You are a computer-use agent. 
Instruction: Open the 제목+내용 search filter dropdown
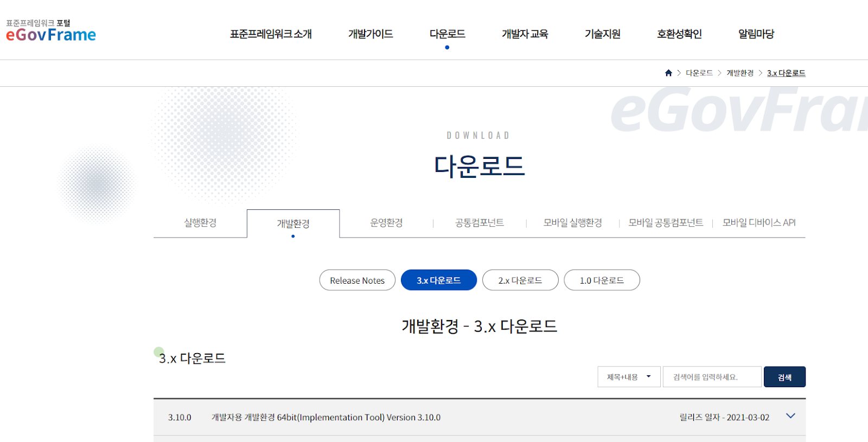tap(629, 377)
